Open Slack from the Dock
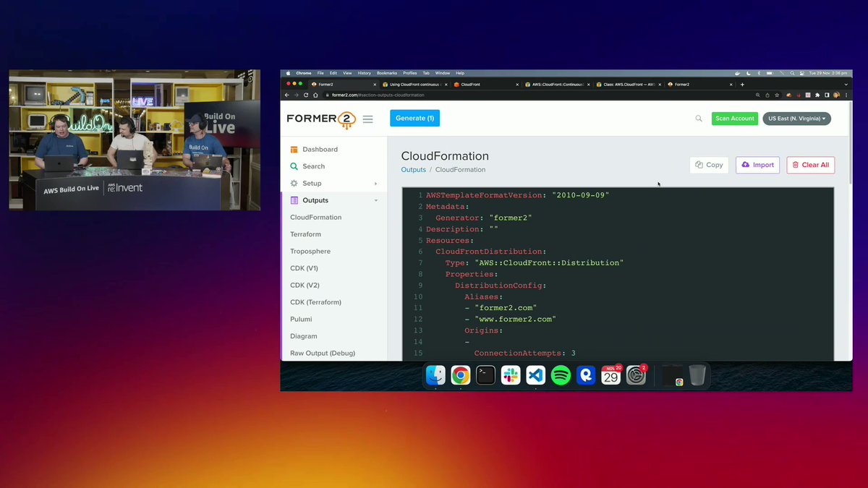 pyautogui.click(x=511, y=375)
